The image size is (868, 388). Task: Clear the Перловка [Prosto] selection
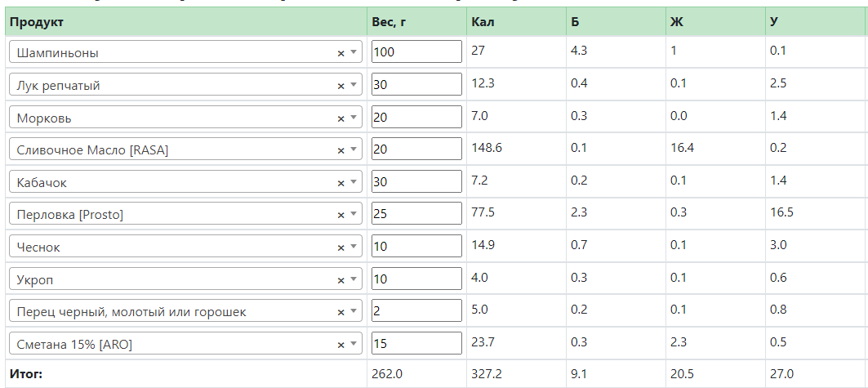click(341, 216)
